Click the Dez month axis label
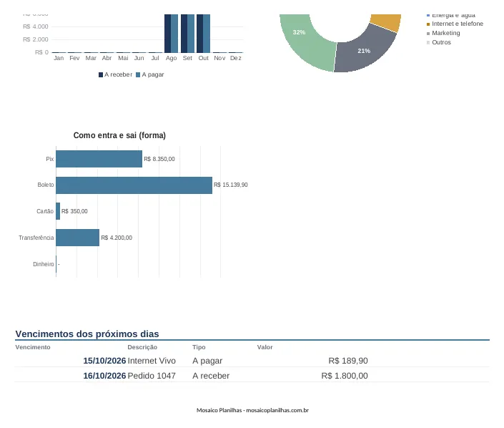 coord(236,58)
